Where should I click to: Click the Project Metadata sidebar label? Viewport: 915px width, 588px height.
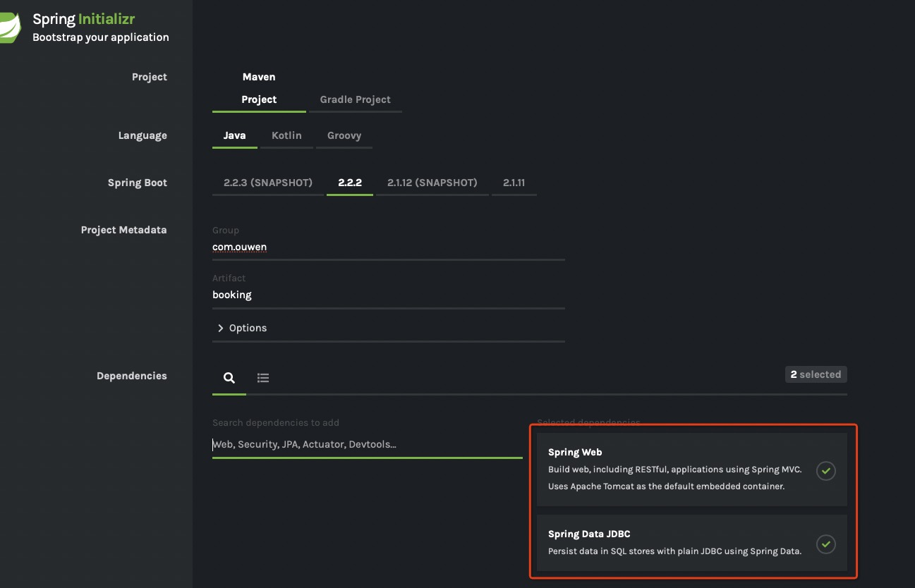click(123, 229)
